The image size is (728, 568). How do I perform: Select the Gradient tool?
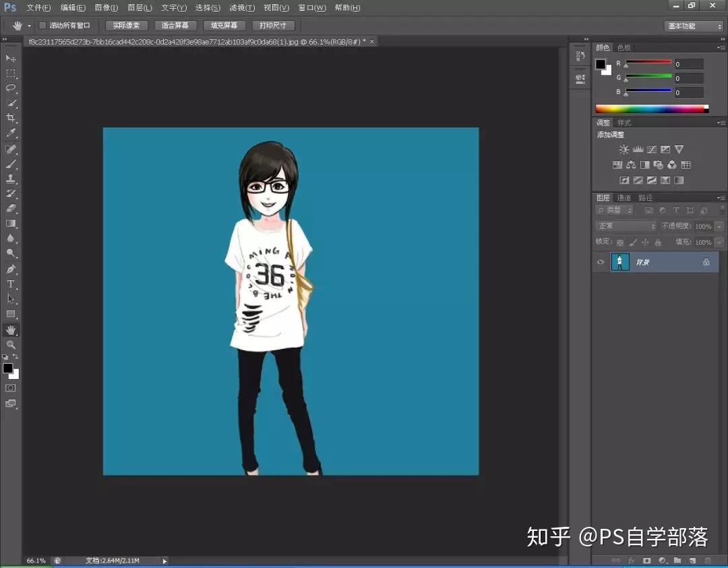pyautogui.click(x=11, y=223)
